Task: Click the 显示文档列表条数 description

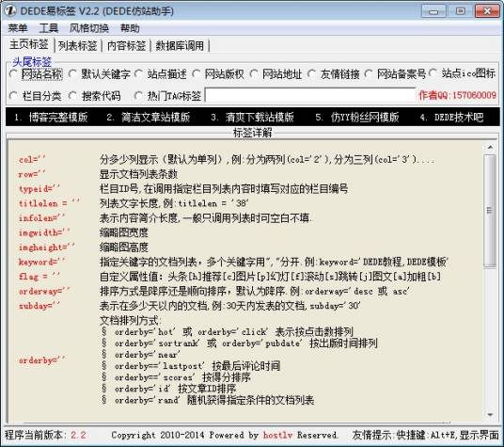Action: (138, 174)
